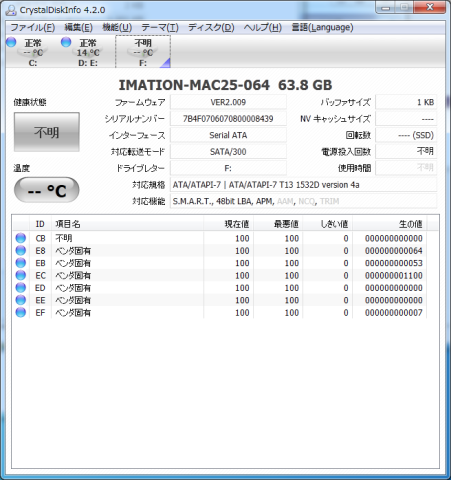The width and height of the screenshot is (451, 480).
Task: Click the しきい値 column header
Action: (328, 224)
